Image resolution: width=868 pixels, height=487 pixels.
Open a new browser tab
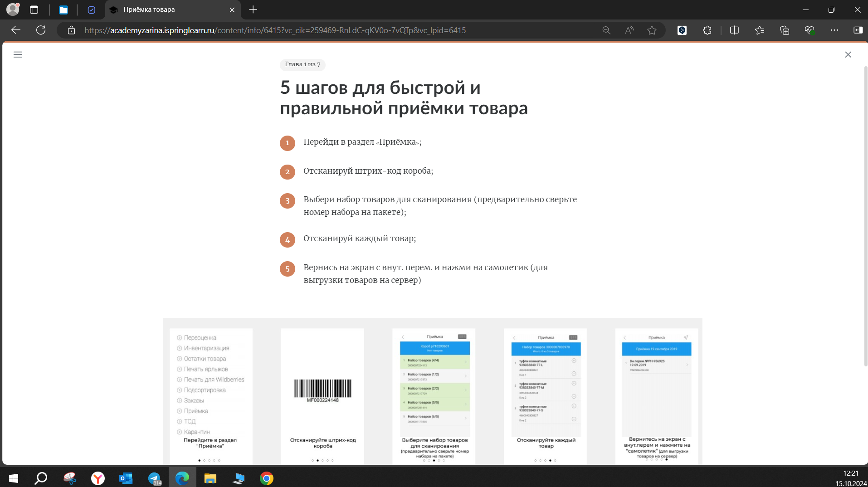(253, 10)
